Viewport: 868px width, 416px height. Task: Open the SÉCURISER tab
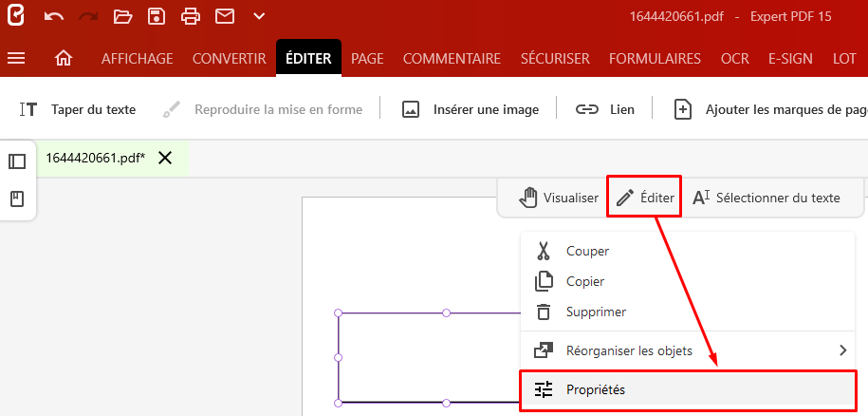tap(555, 59)
